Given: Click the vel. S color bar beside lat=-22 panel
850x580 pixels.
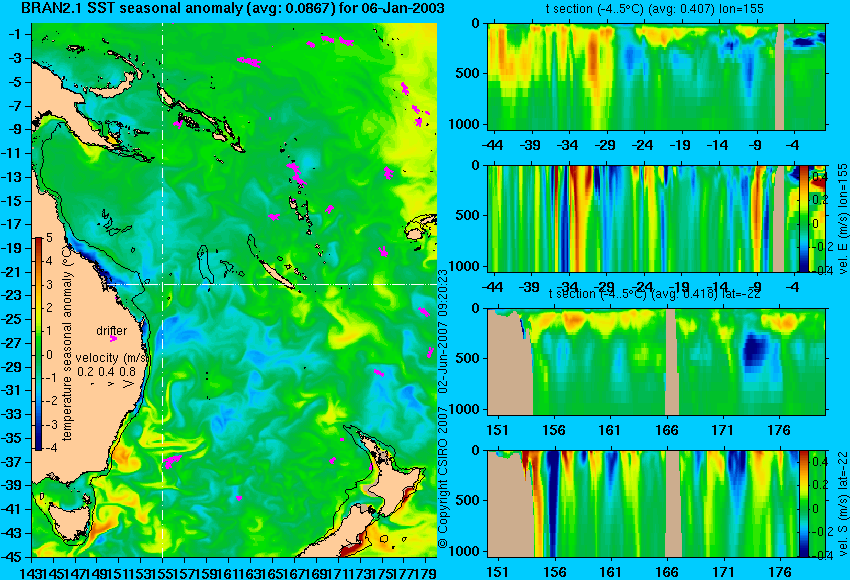Looking at the screenshot, I should (x=804, y=504).
